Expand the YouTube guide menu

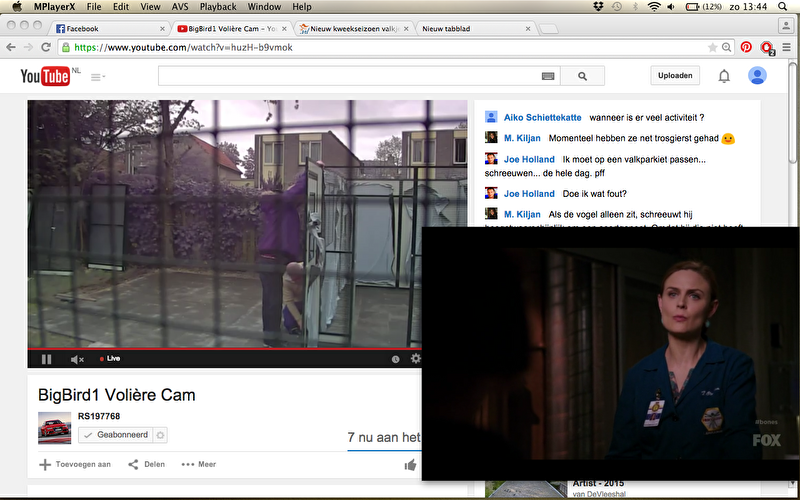pos(98,77)
